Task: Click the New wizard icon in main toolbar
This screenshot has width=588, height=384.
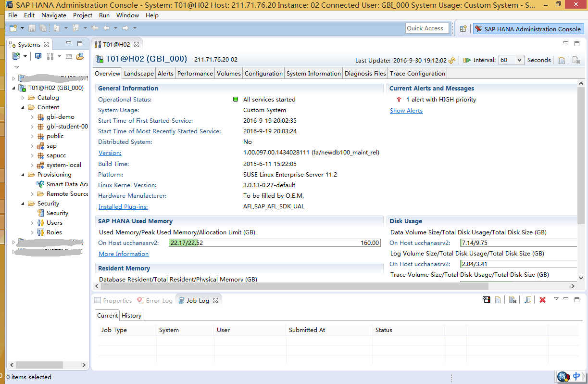Action: (x=13, y=28)
